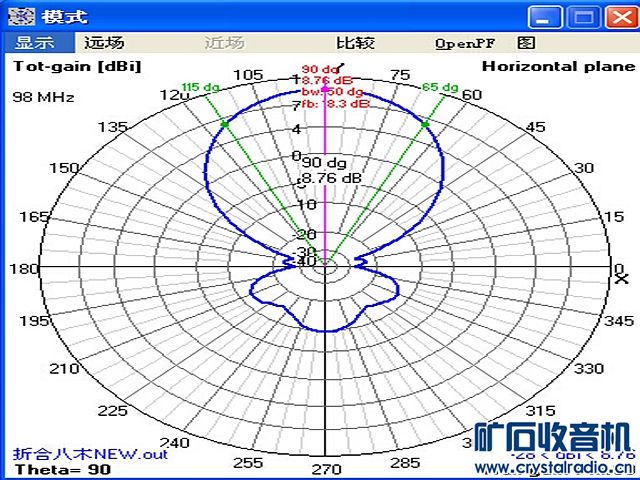640x480 pixels.
Task: Click the 'Horizontal plane' label
Action: (x=559, y=66)
